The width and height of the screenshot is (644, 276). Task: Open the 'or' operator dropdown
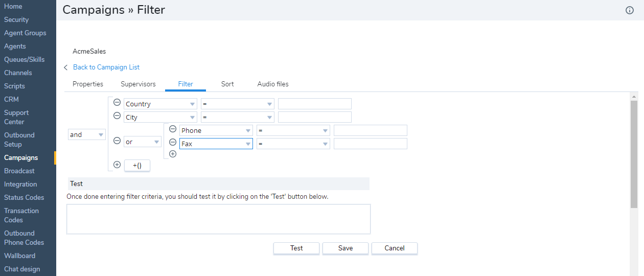[143, 142]
